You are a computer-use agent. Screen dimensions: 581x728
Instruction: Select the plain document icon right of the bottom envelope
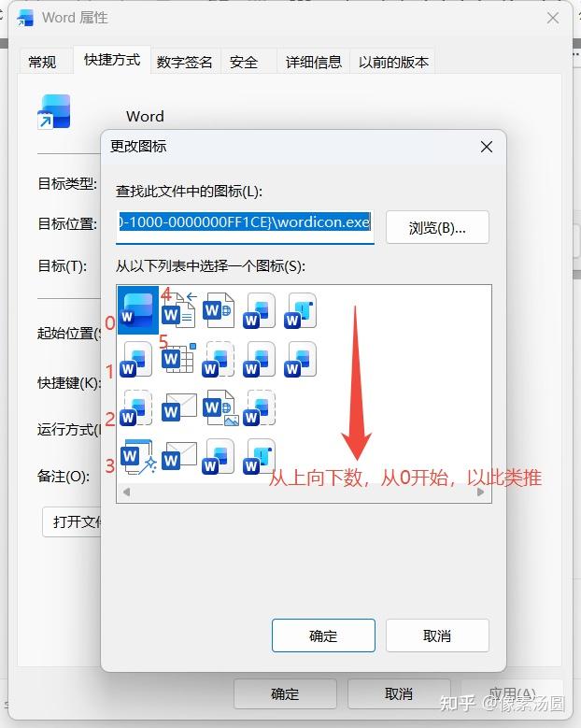pyautogui.click(x=218, y=457)
